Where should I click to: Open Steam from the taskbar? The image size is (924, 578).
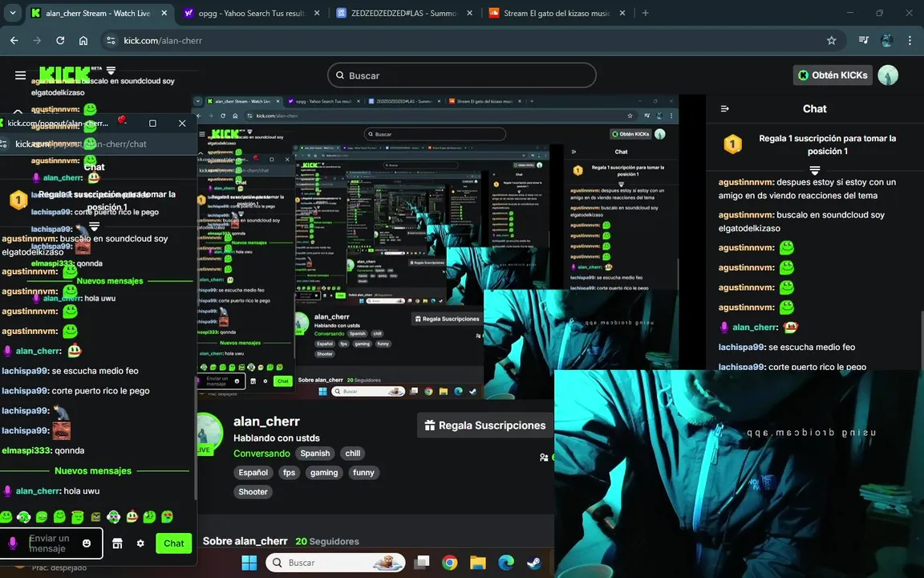pos(534,563)
